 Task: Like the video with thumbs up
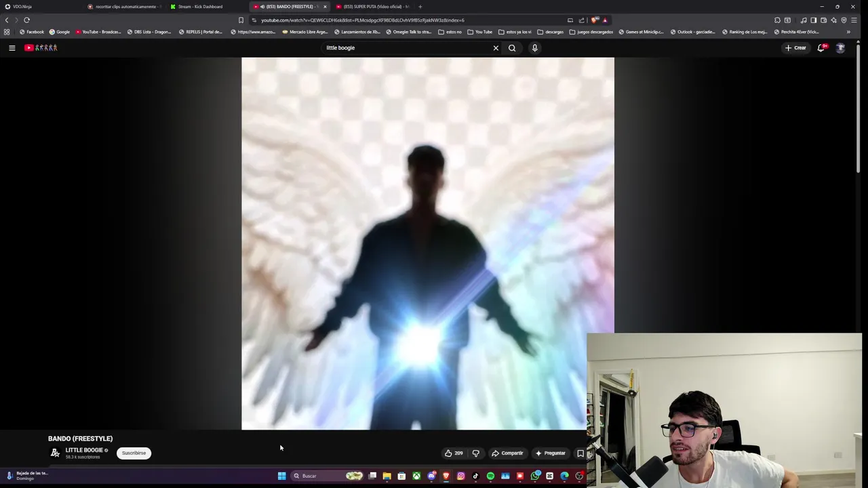[454, 453]
